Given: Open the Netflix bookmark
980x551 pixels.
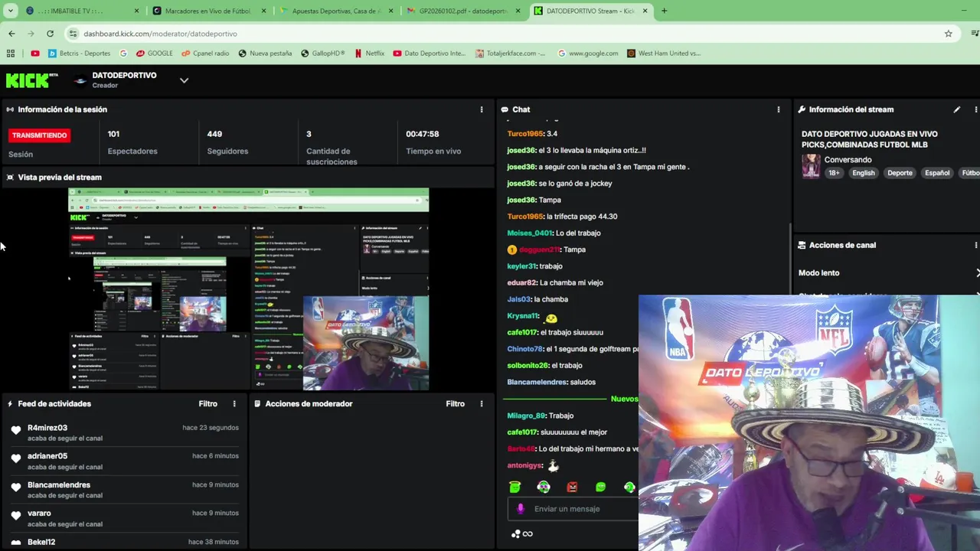Looking at the screenshot, I should [x=369, y=54].
